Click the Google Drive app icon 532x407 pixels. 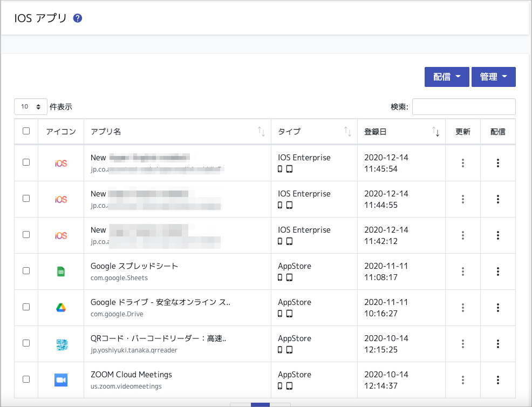[x=61, y=308]
